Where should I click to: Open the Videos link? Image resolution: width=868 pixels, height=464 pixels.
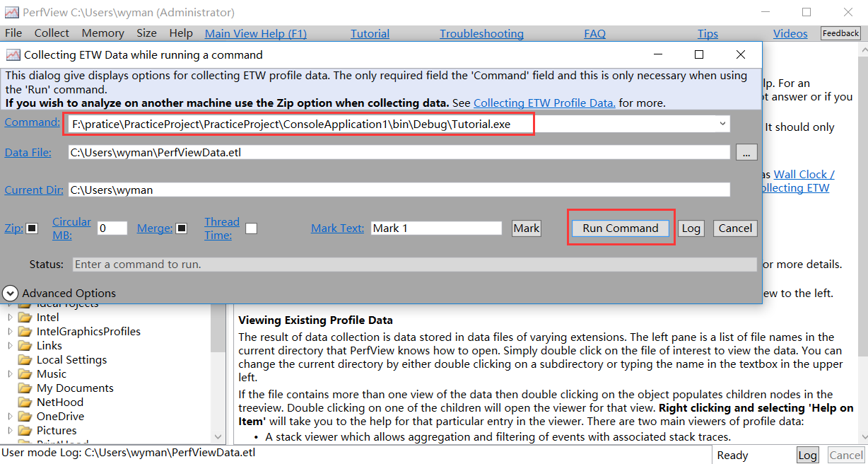790,33
